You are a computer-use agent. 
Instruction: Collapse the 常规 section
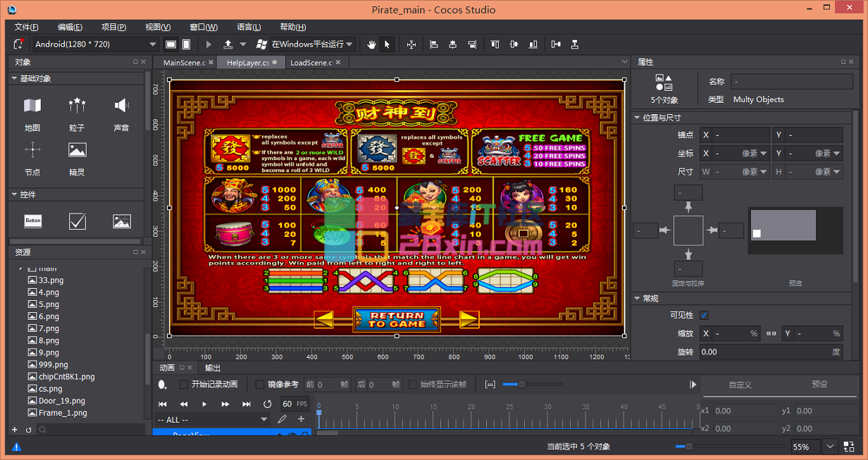point(637,299)
